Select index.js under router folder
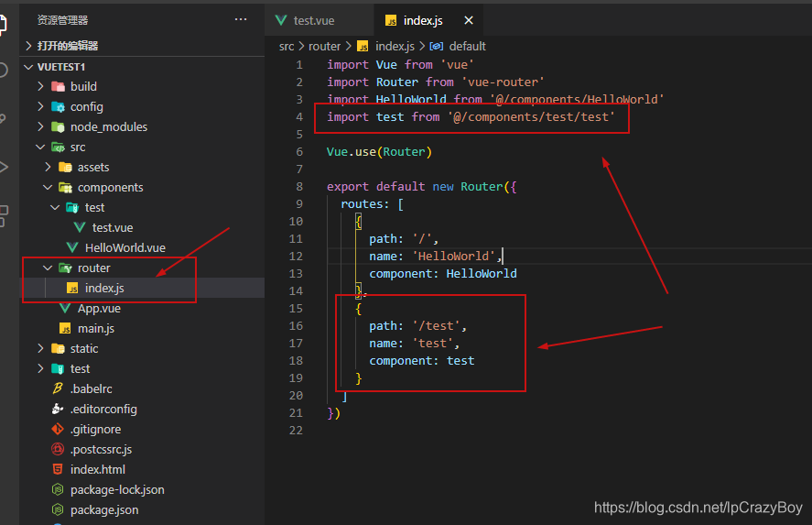The width and height of the screenshot is (812, 525). point(104,288)
